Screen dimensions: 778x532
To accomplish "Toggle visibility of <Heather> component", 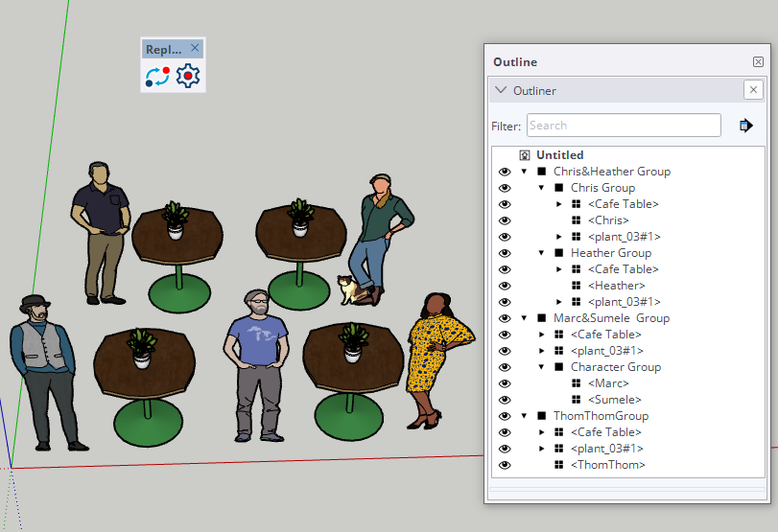I will click(505, 286).
